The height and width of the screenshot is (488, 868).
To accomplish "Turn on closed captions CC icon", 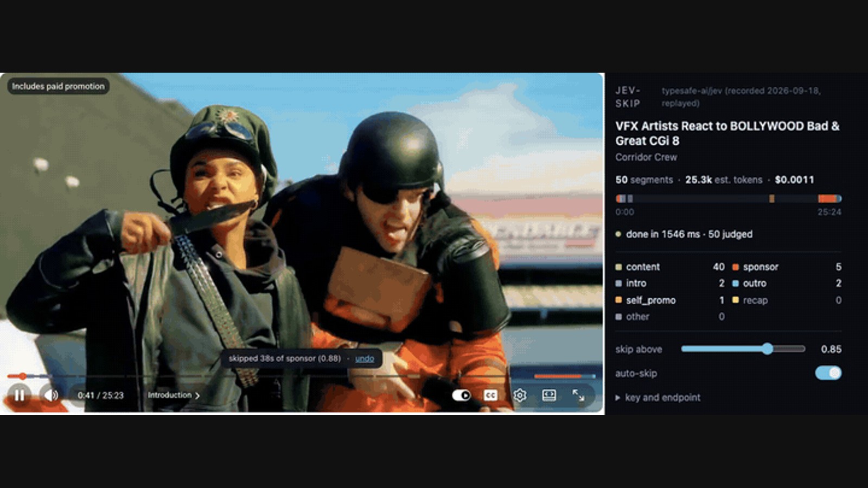I will point(490,395).
